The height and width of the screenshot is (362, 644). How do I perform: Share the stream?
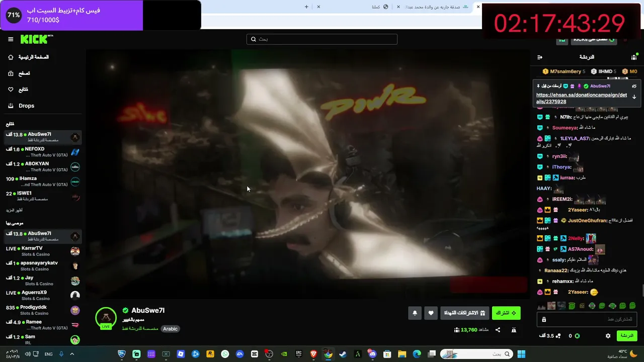(x=498, y=330)
